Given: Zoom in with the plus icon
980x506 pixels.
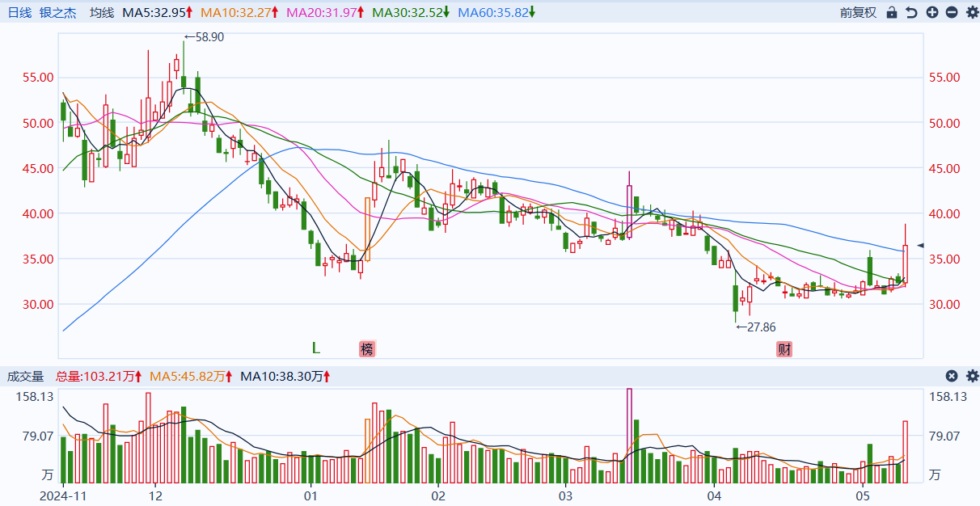Looking at the screenshot, I should pos(931,12).
